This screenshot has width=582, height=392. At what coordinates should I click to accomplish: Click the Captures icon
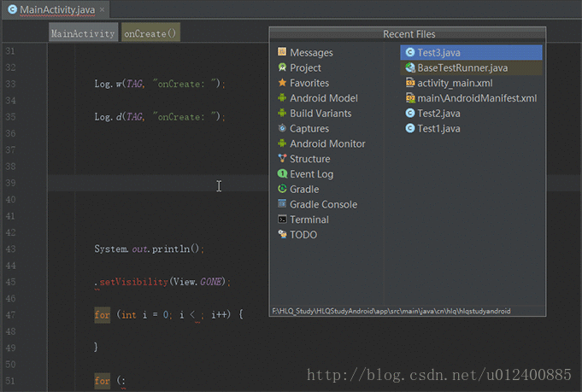(282, 128)
